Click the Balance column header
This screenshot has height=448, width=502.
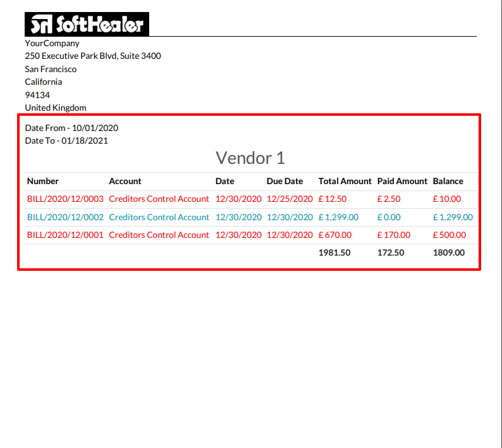click(448, 182)
